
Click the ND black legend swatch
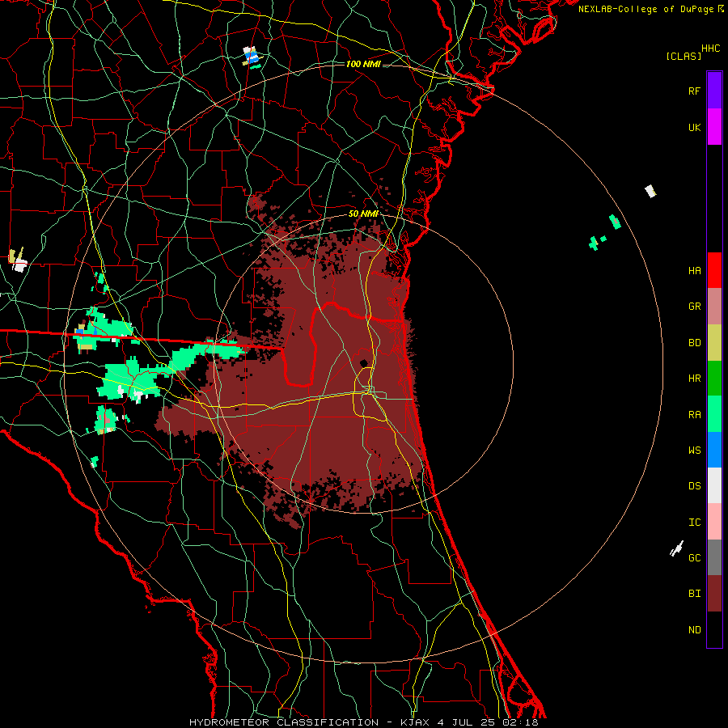tap(714, 629)
